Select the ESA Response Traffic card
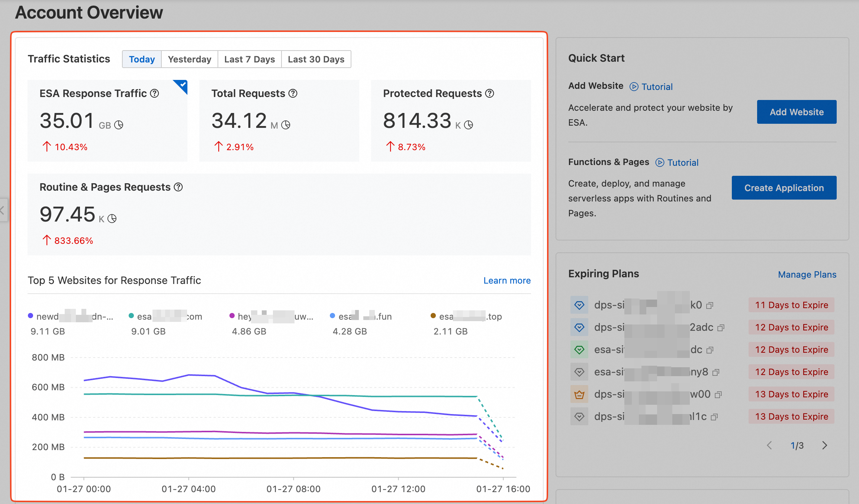The width and height of the screenshot is (859, 504). click(107, 120)
